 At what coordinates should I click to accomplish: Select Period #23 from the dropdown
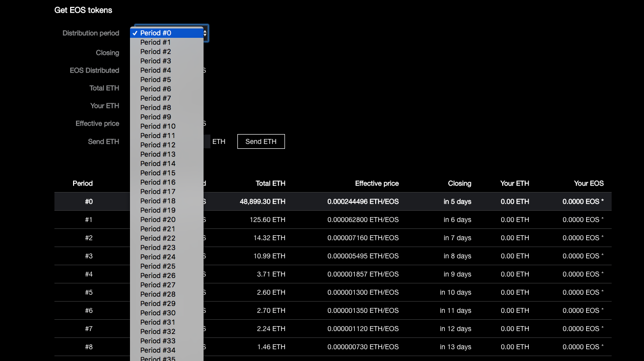pos(167,248)
